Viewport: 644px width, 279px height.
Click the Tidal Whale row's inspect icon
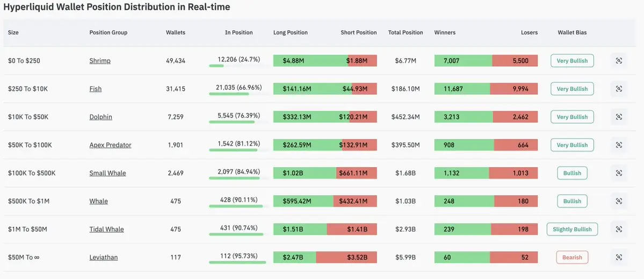click(x=619, y=230)
